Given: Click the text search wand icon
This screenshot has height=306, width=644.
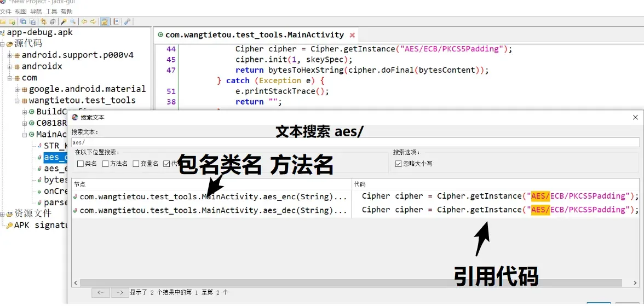Looking at the screenshot, I should click(64, 21).
